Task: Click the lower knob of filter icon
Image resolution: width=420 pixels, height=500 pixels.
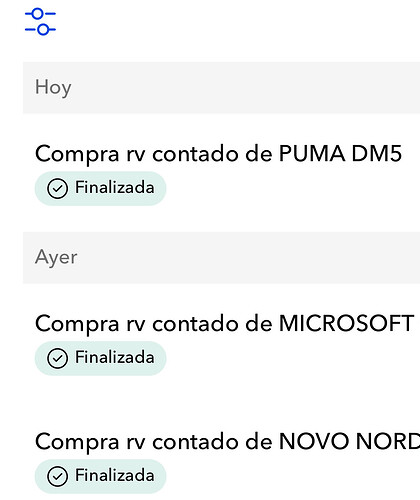Action: coord(43,30)
